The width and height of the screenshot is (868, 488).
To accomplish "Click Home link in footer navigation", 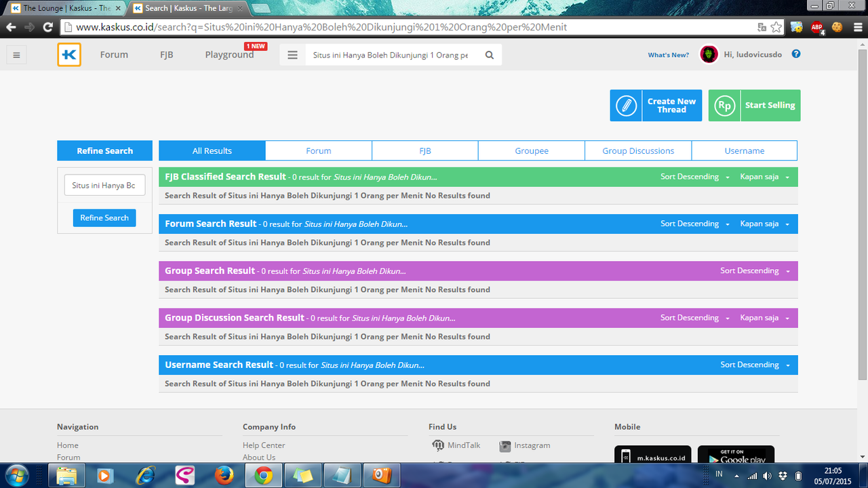I will click(x=68, y=445).
